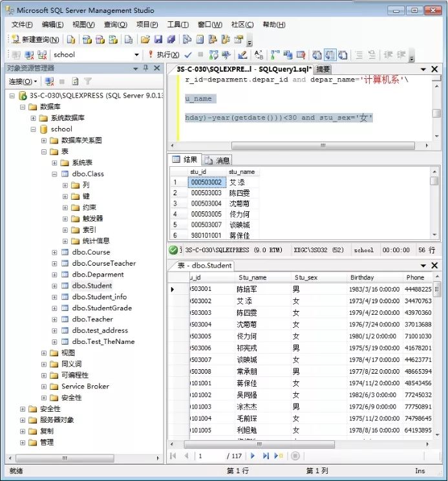Open the school database dropdown
The height and width of the screenshot is (481, 448).
pyautogui.click(x=136, y=55)
